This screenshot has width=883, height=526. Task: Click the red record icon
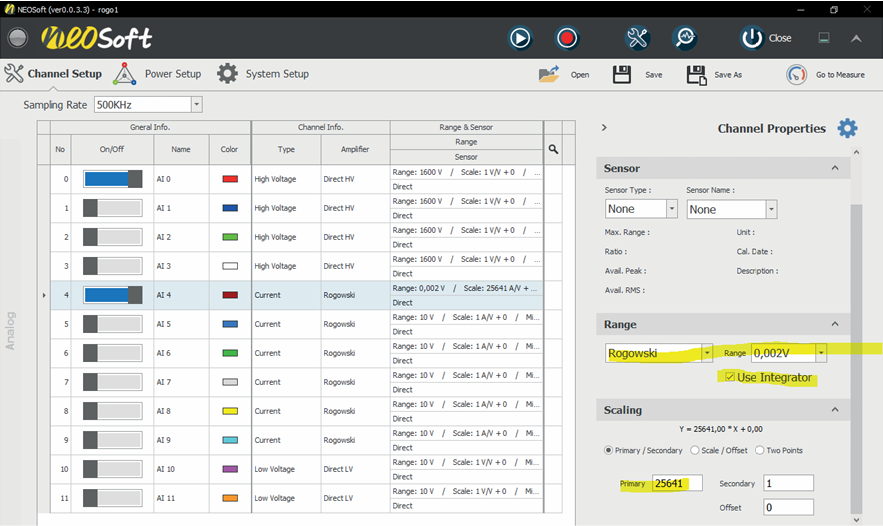[x=567, y=38]
